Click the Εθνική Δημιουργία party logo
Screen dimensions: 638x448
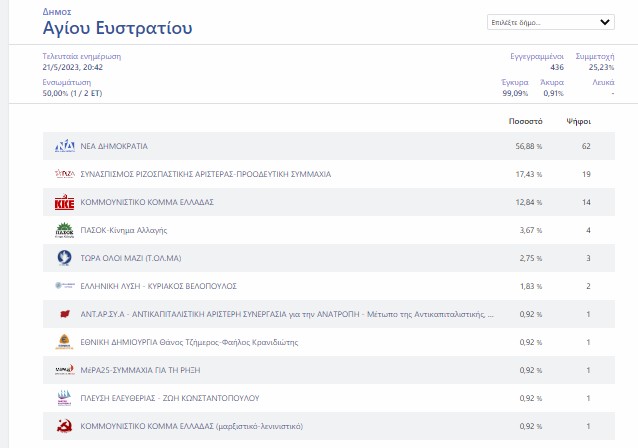[64, 342]
